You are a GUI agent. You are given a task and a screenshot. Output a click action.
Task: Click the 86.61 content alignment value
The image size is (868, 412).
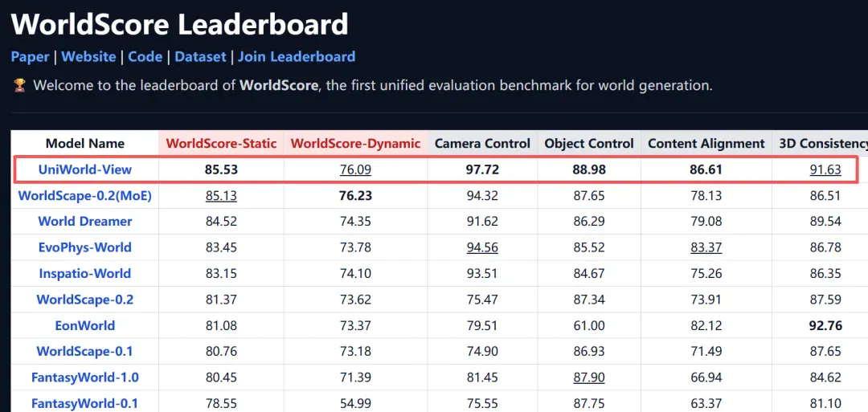(706, 169)
